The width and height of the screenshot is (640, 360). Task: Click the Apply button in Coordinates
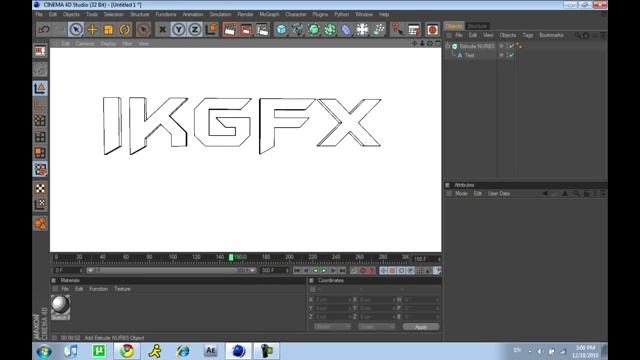coord(421,327)
